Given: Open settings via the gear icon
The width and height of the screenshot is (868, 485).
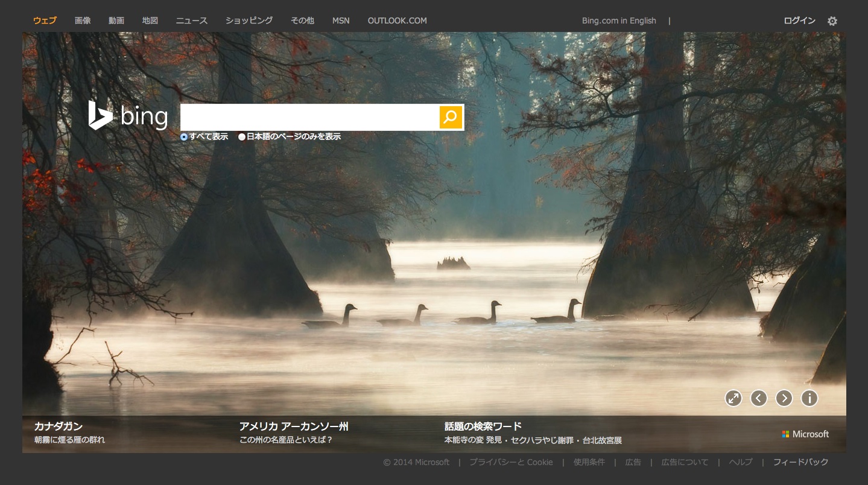Looking at the screenshot, I should tap(832, 21).
